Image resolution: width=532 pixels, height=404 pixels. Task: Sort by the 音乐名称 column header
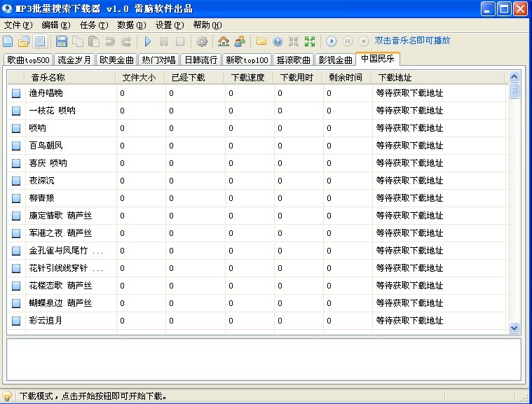(x=48, y=77)
